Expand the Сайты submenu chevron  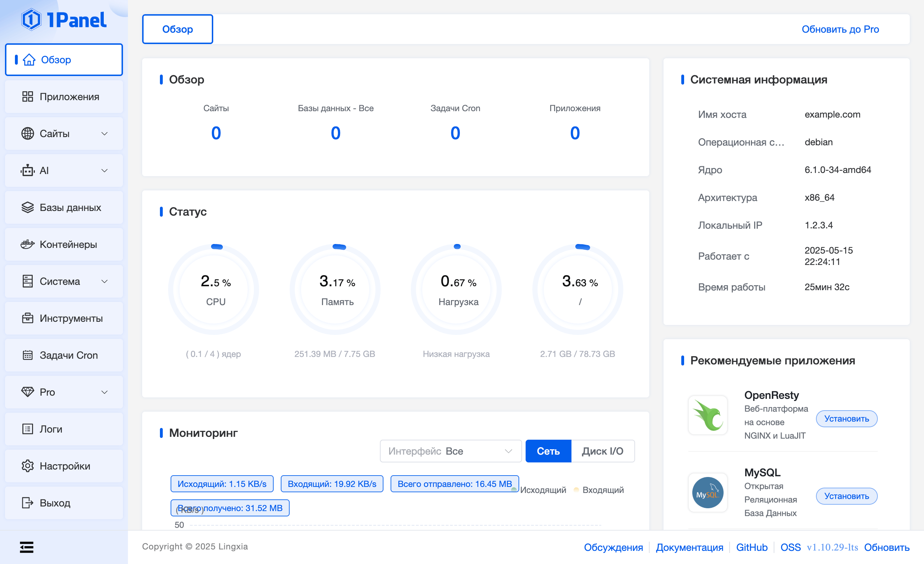pyautogui.click(x=104, y=134)
